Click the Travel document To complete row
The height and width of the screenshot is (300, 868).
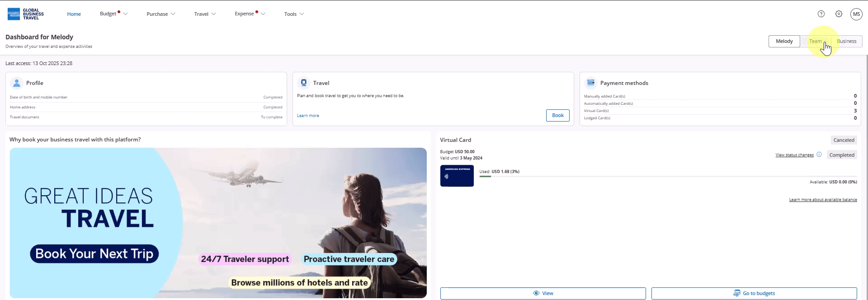(146, 117)
